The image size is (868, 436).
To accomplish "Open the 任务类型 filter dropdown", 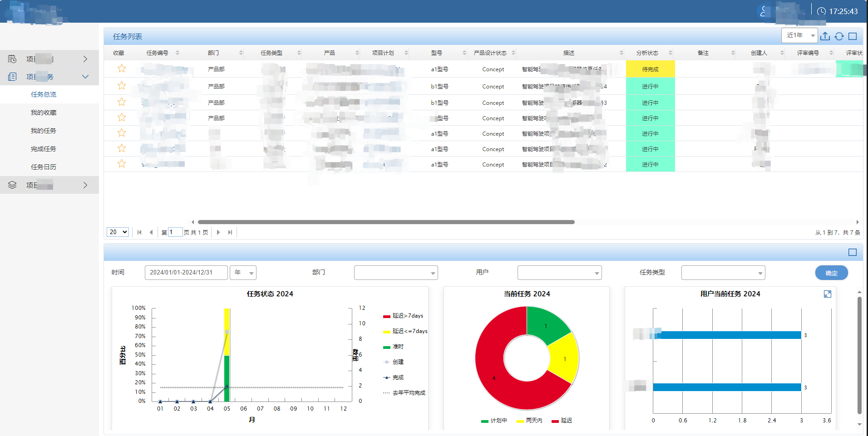I will point(723,273).
